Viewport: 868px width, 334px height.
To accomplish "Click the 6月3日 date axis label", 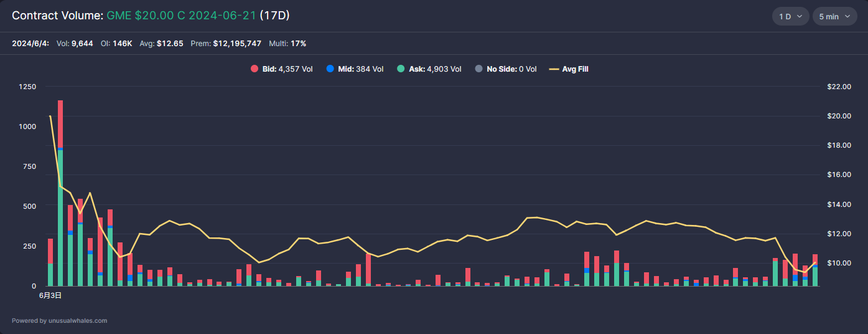I will tap(50, 296).
